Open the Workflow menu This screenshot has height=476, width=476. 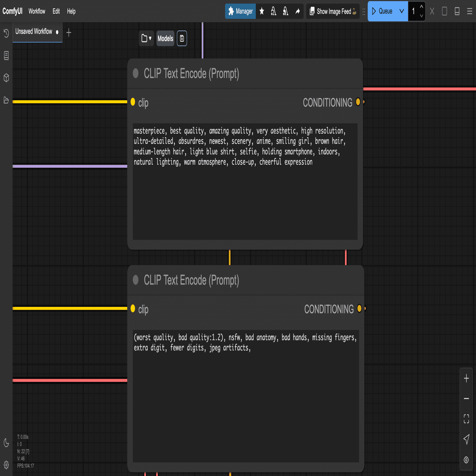(37, 11)
